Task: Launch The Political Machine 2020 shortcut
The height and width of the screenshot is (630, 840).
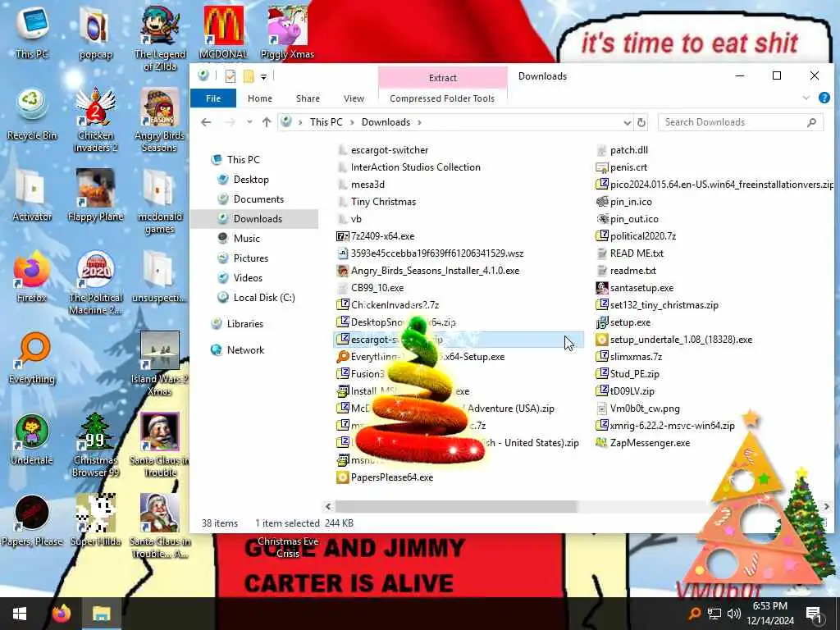Action: pos(95,283)
